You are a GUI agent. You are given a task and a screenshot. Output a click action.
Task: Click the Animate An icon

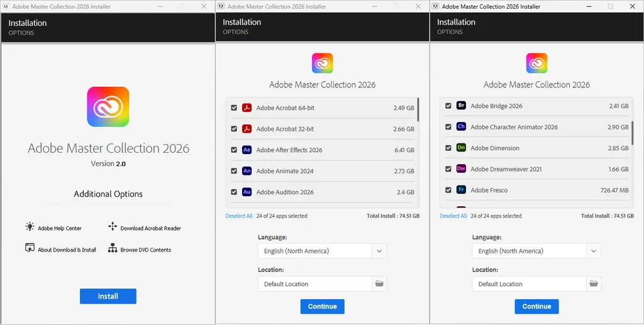coord(247,171)
